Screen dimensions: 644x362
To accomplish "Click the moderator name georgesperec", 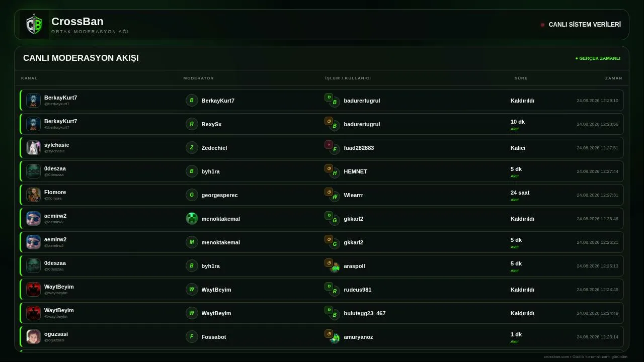I will click(x=219, y=195).
